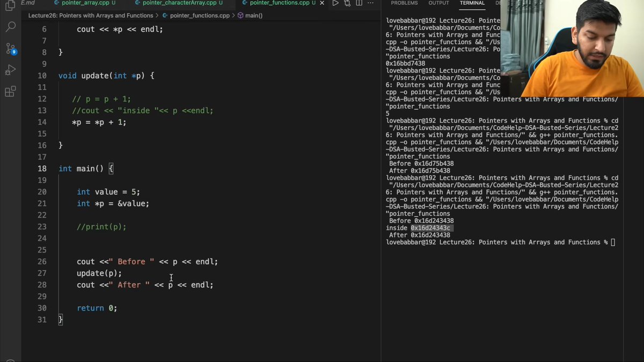Split the editor with split icon
This screenshot has width=644, height=362.
360,3
